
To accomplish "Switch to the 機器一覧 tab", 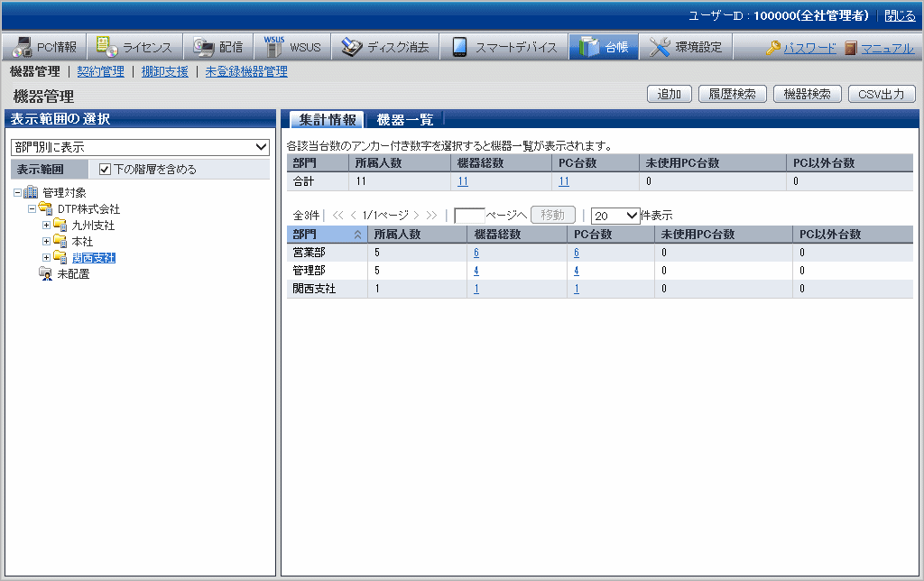I will coord(404,120).
